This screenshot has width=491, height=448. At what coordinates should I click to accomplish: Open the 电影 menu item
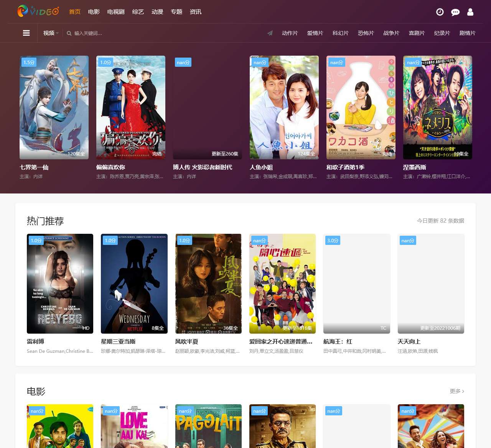94,12
